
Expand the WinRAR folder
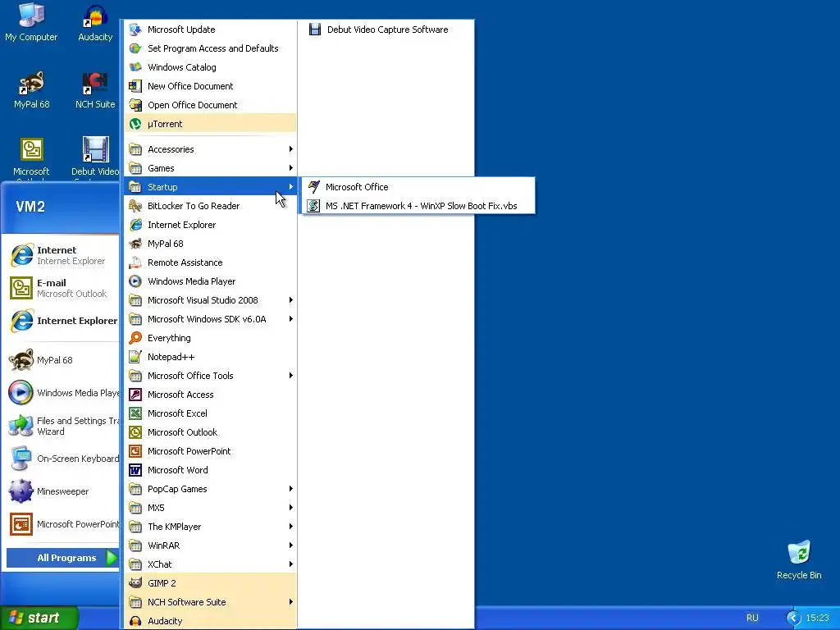pos(210,546)
